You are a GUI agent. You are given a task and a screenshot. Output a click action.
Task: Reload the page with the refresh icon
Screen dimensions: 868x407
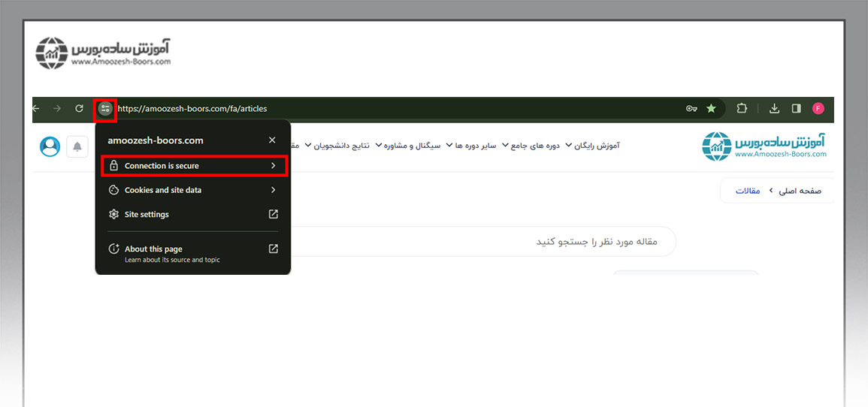coord(79,109)
